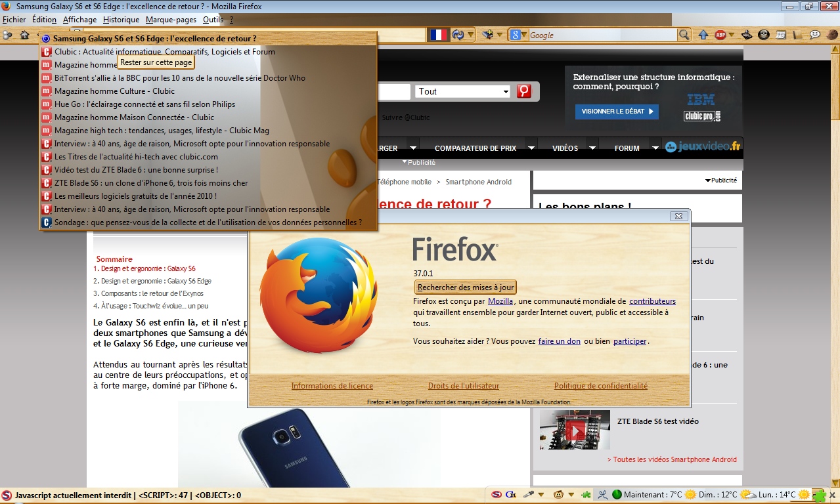Select 'Sondage : que pensez-vous' history entry
This screenshot has height=504, width=840.
coord(208,222)
